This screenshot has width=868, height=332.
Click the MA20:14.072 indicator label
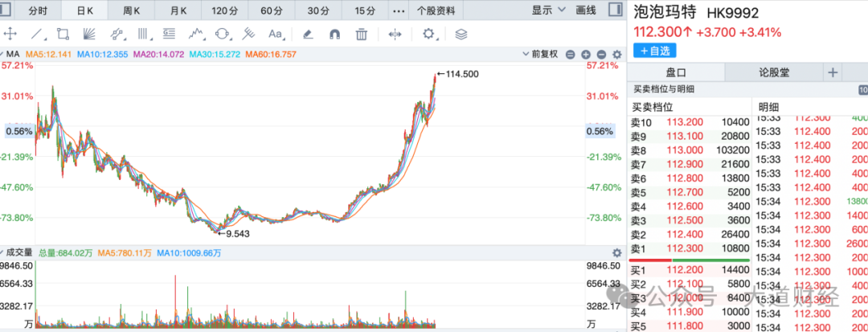(x=158, y=54)
